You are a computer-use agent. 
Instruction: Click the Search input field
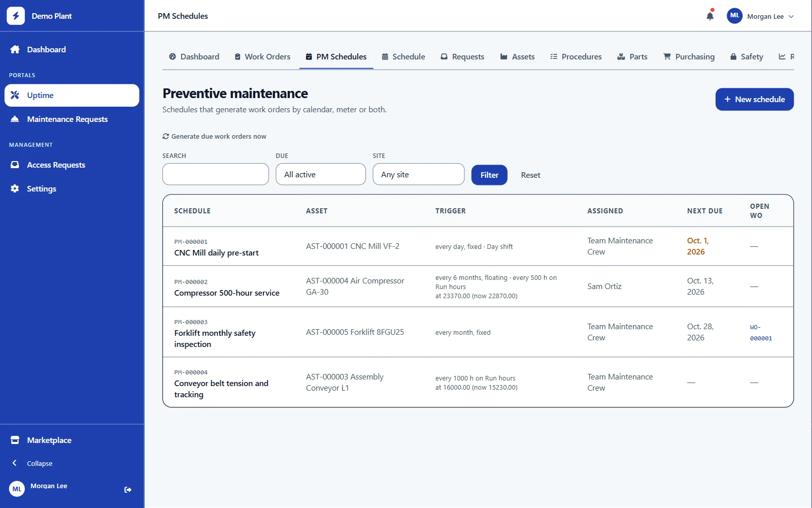click(216, 174)
